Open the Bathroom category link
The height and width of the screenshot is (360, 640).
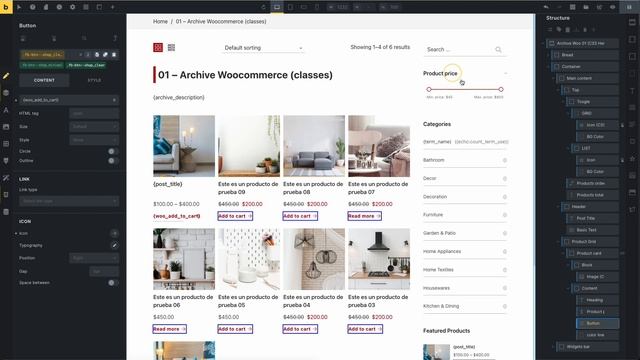[433, 160]
